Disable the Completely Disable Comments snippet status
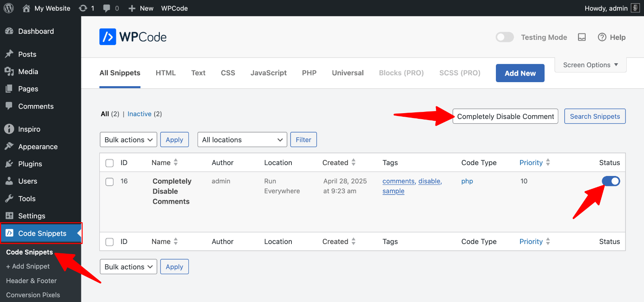Viewport: 644px width, 302px height. tap(611, 181)
